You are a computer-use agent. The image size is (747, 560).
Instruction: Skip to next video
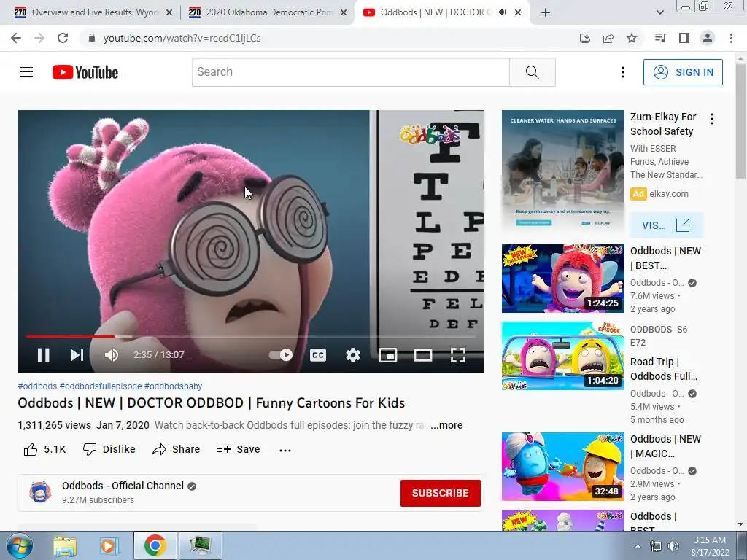(x=77, y=355)
